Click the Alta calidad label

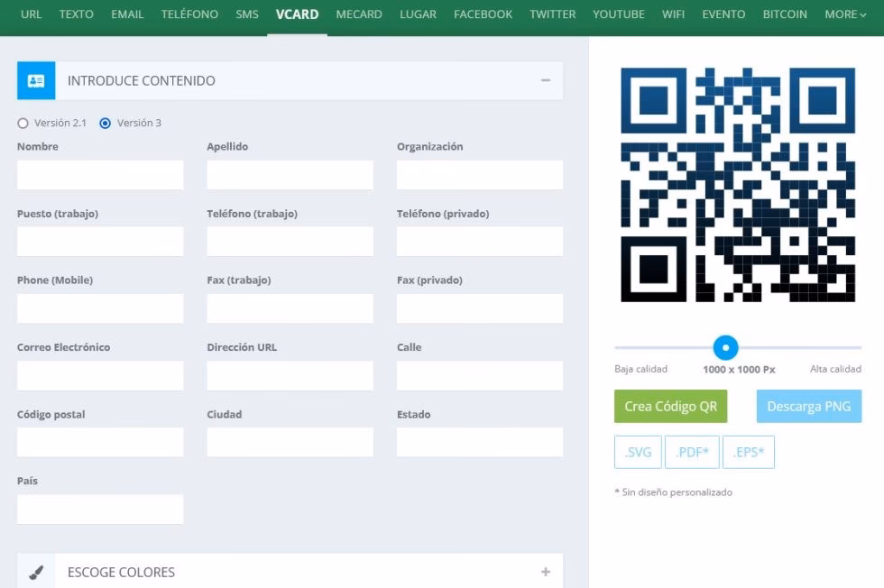[x=835, y=369]
